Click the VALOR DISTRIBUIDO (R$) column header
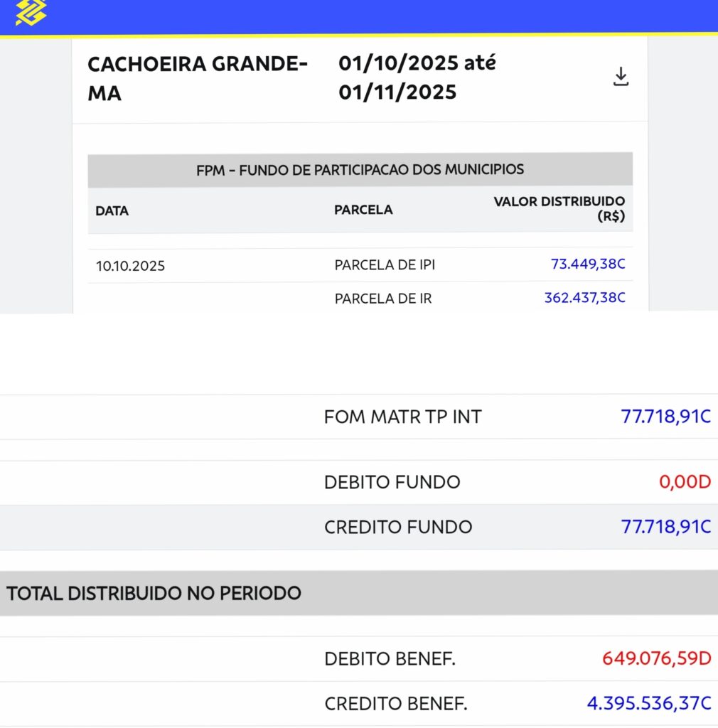This screenshot has height=728, width=718. 559,208
